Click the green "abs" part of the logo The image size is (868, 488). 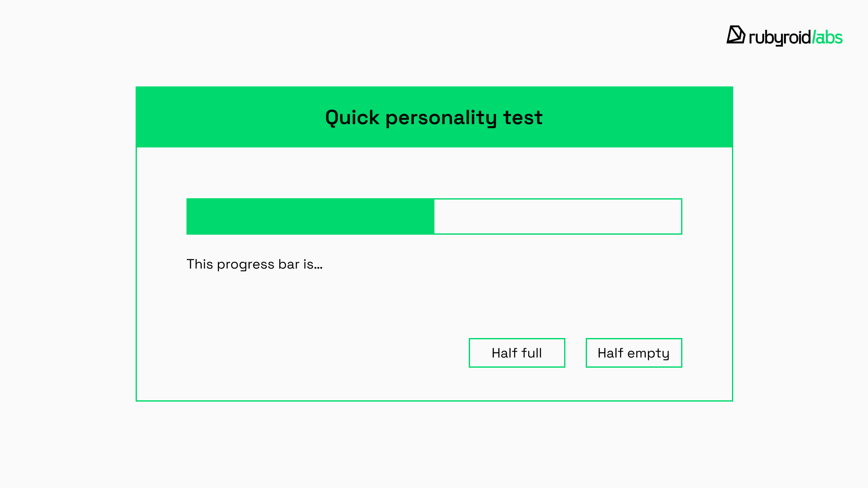tap(829, 38)
